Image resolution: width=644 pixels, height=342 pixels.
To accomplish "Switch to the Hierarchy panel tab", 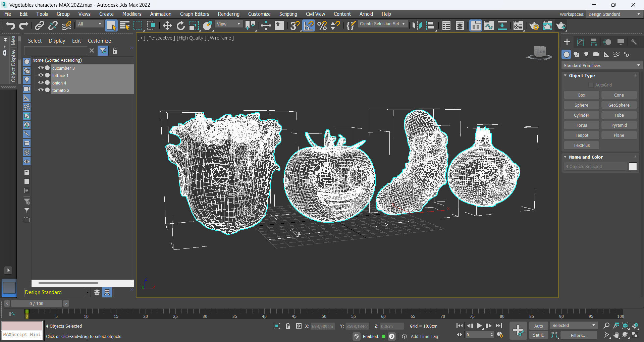I will click(594, 42).
